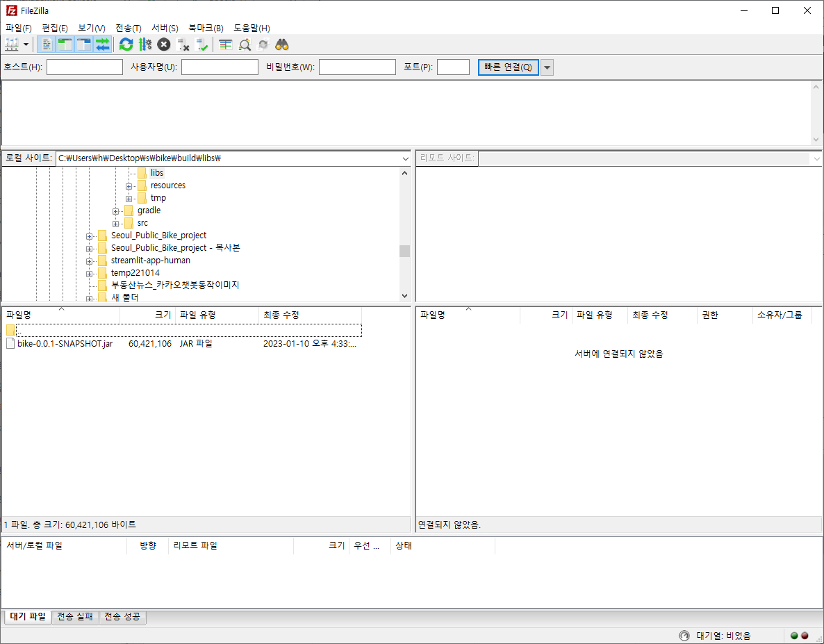Image resolution: width=824 pixels, height=644 pixels.
Task: Open the 로컬 사이트 path dropdown
Action: point(405,158)
